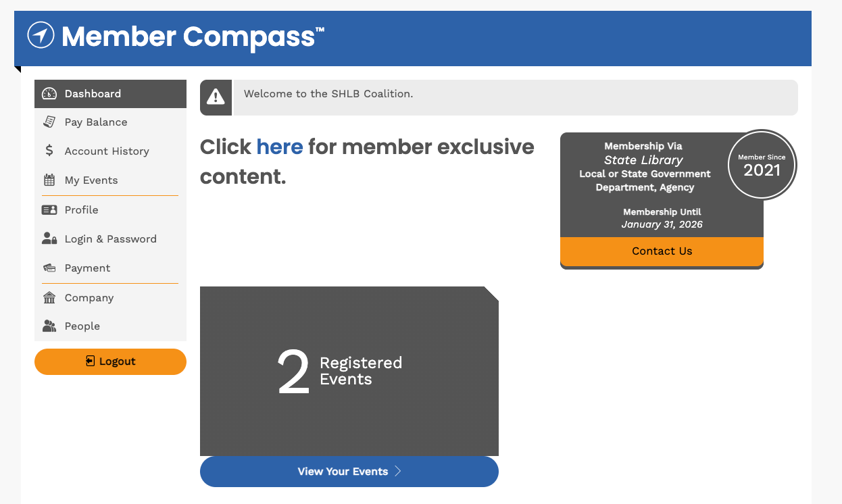Go to Login & Password page
Screen dimensions: 842x504
pos(110,239)
